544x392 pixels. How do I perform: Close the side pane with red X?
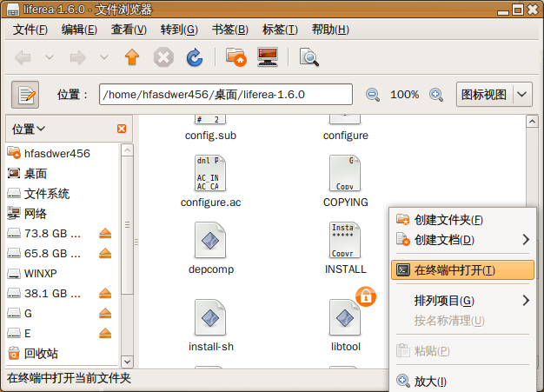(122, 129)
